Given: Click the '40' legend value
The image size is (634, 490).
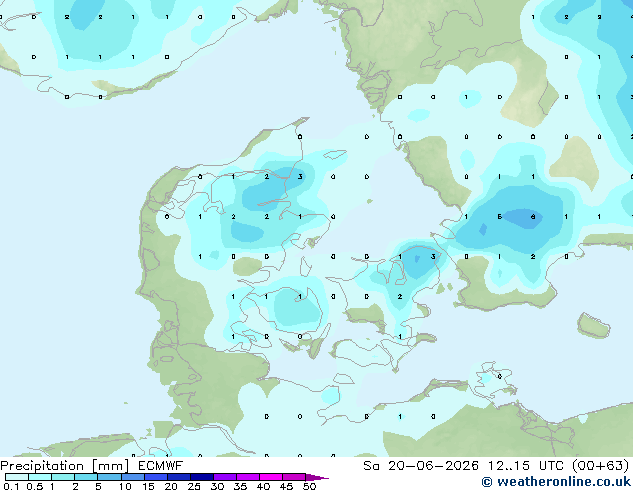Looking at the screenshot, I should 263,486.
